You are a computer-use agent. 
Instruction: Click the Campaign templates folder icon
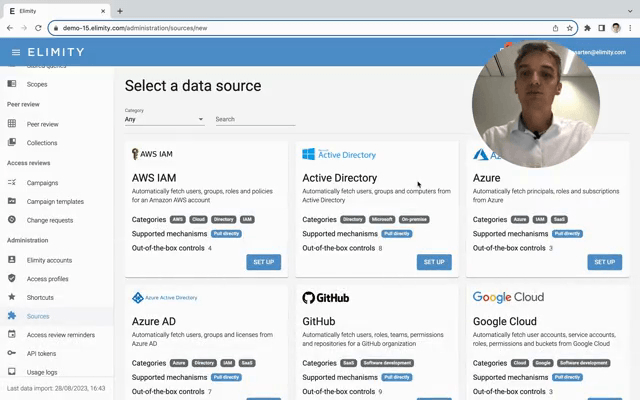click(x=12, y=201)
